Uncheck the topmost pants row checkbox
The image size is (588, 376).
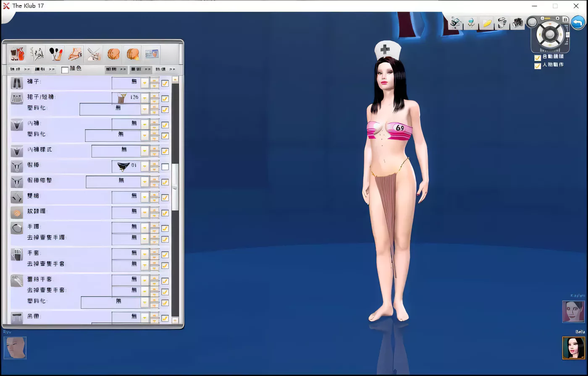point(165,83)
